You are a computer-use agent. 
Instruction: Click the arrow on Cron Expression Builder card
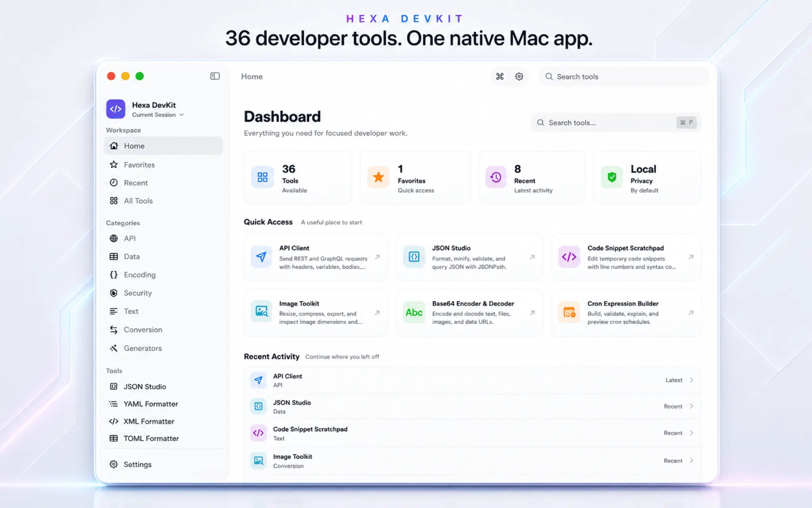[x=691, y=313]
